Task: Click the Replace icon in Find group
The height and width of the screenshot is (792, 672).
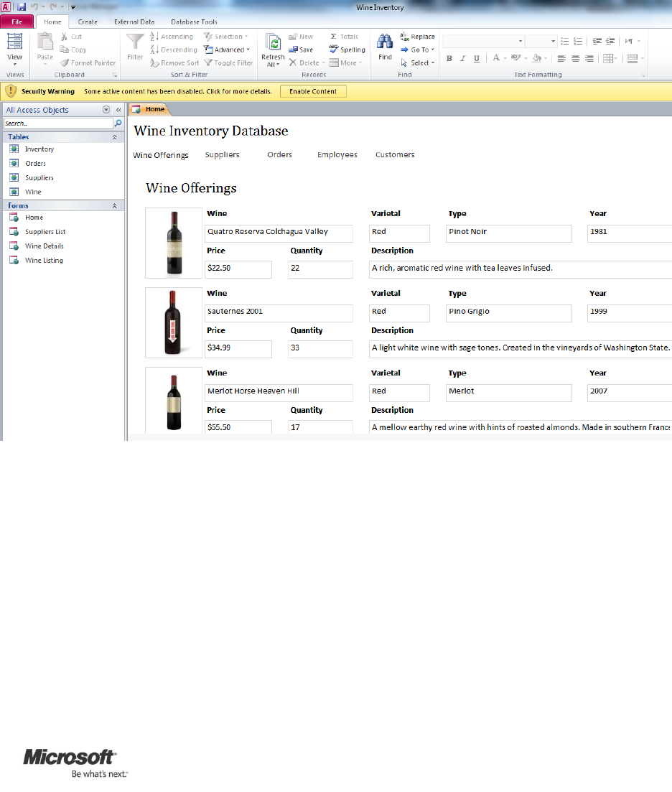Action: coord(405,37)
